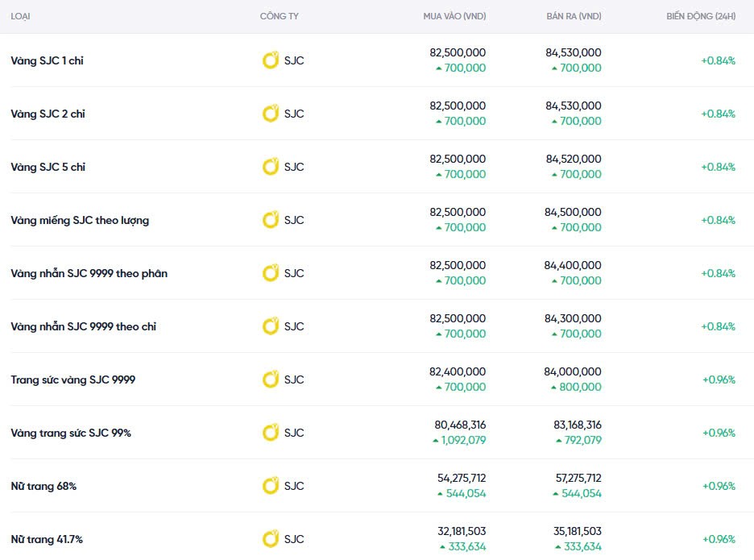Click the BÁN RA (VND) column header
This screenshot has width=754, height=560.
(574, 17)
